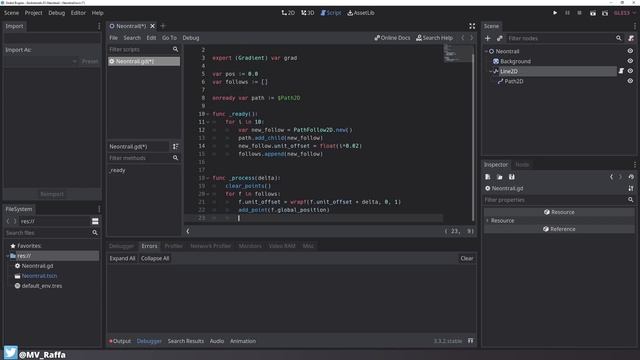Image resolution: width=640 pixels, height=360 pixels.
Task: Open the AssetLib workspace
Action: pos(361,13)
